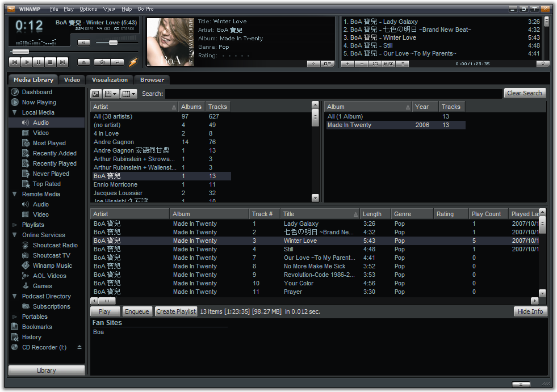Viewport: 557px width, 392px height.
Task: Expand the Playlists tree node
Action: coord(15,225)
